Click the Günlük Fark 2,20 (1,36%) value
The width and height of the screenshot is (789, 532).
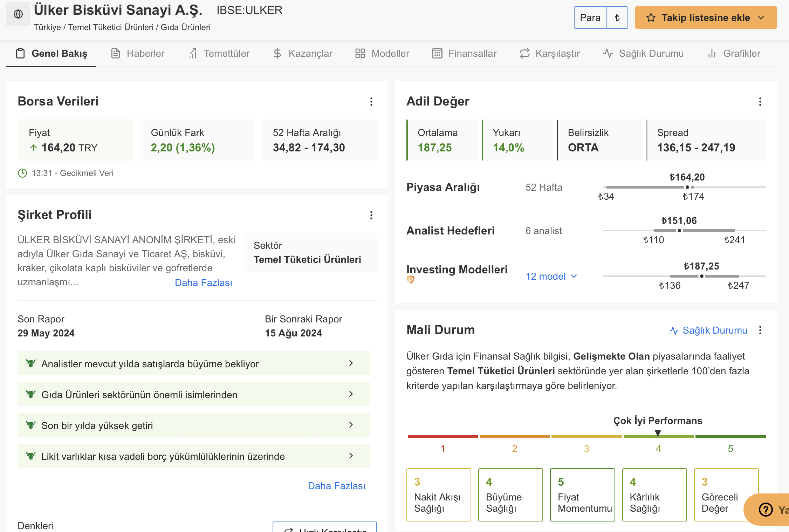[x=183, y=148]
